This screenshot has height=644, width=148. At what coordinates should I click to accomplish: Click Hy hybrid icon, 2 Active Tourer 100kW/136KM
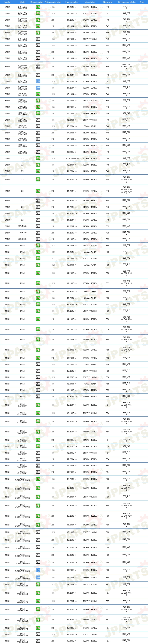pos(38,81)
